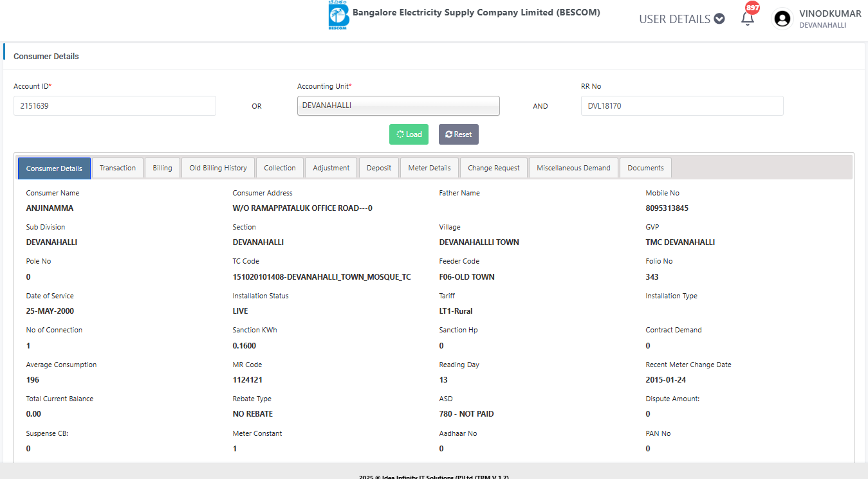Click the service date 25-MAY-2000
The width and height of the screenshot is (868, 479).
pos(50,311)
